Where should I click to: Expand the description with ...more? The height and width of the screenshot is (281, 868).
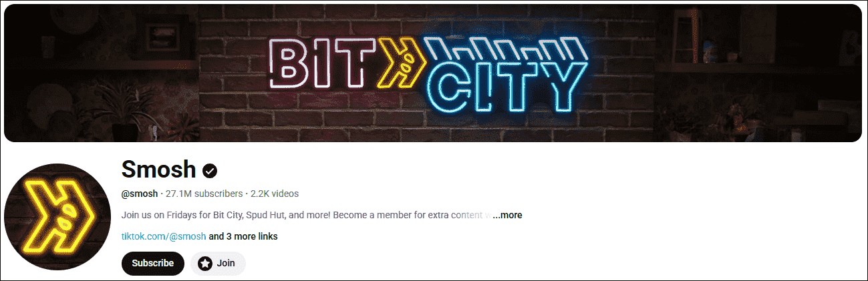click(507, 215)
